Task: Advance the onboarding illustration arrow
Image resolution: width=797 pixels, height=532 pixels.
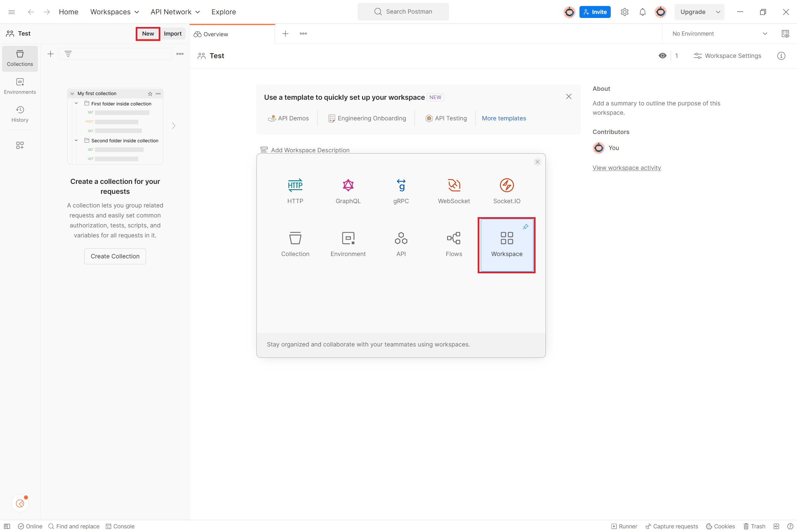Action: click(x=173, y=126)
